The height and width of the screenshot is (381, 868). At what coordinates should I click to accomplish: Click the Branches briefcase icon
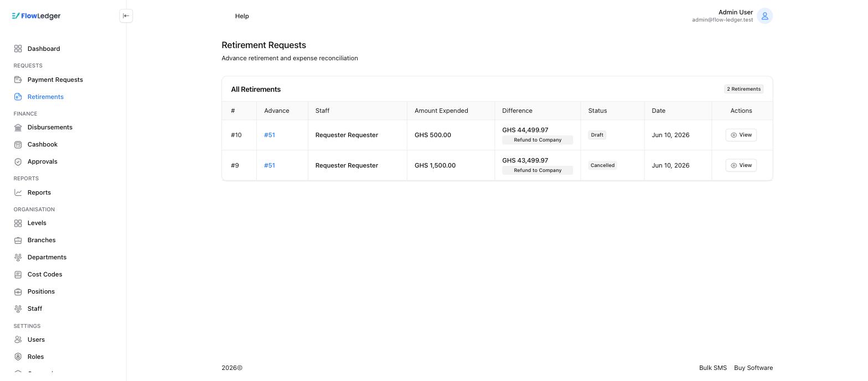(18, 240)
